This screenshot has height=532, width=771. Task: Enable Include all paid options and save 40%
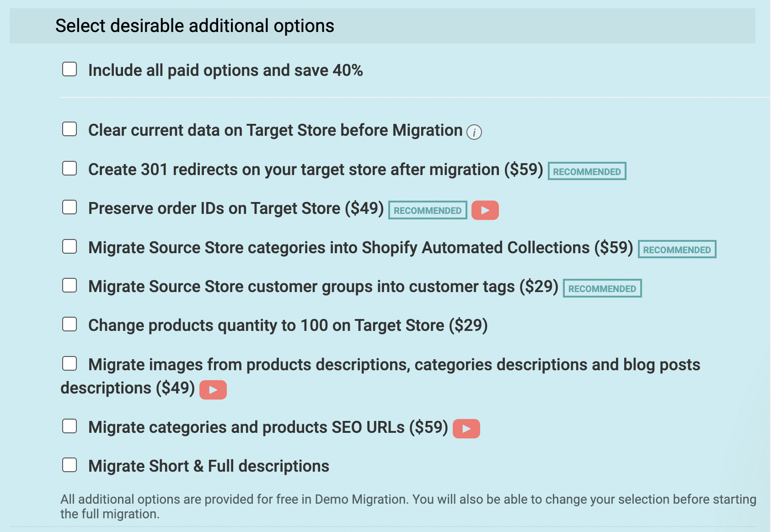(x=69, y=69)
